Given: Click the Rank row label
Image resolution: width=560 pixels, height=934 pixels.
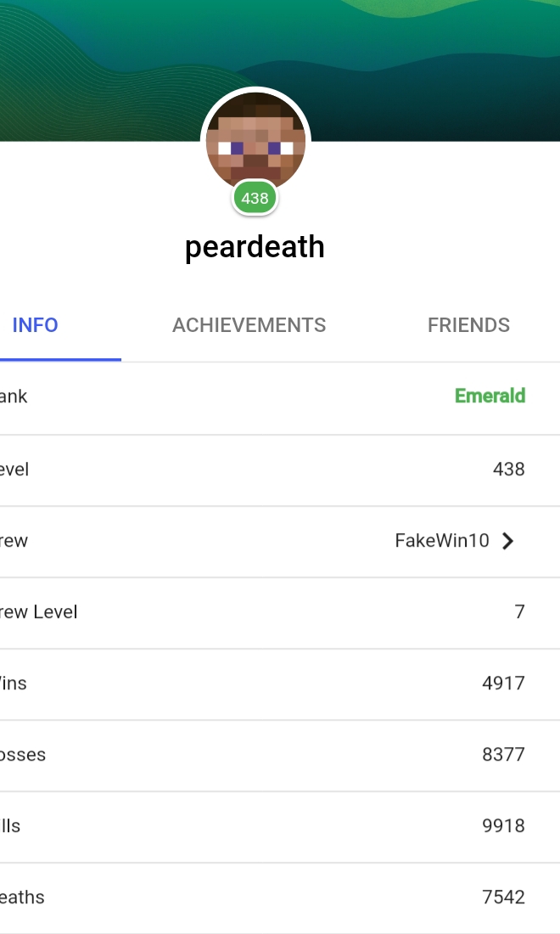Looking at the screenshot, I should point(13,397).
